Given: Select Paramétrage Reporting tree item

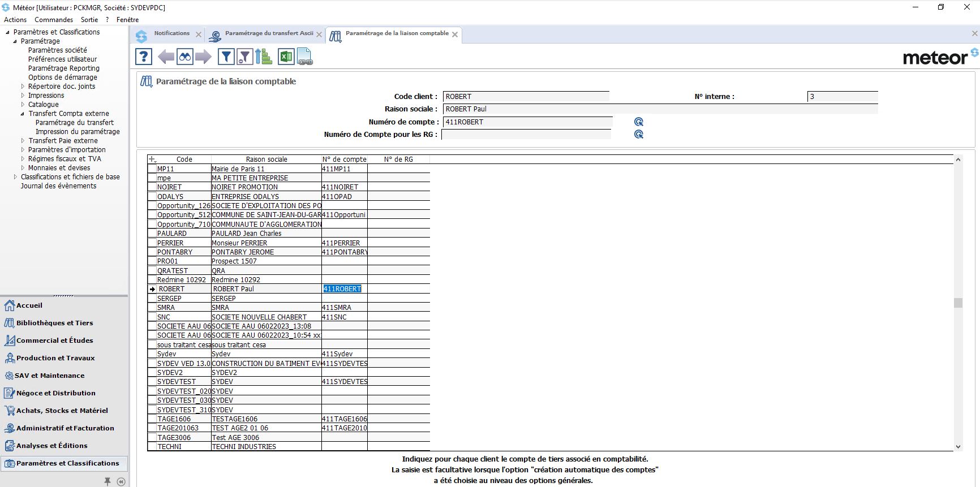Looking at the screenshot, I should (64, 68).
